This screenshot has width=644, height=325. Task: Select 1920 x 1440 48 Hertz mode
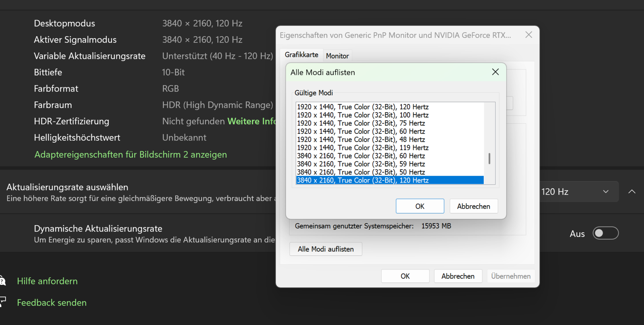[390, 140]
